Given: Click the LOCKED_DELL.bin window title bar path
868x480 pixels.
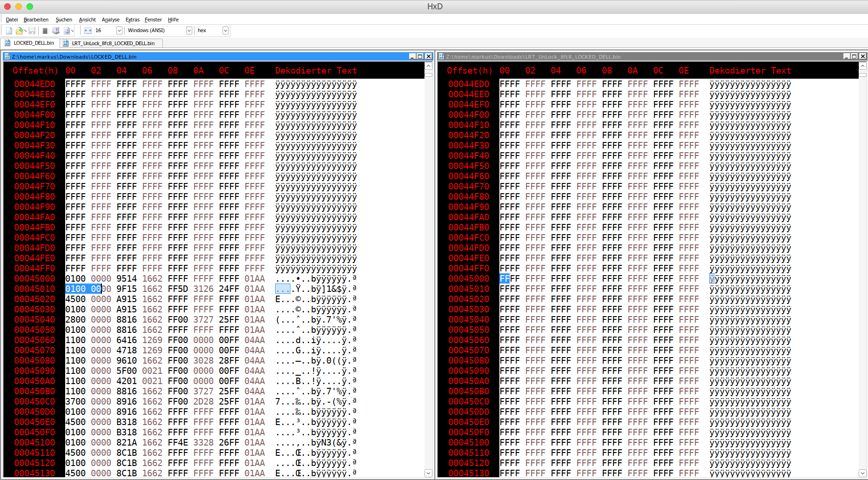Looking at the screenshot, I should [74, 57].
